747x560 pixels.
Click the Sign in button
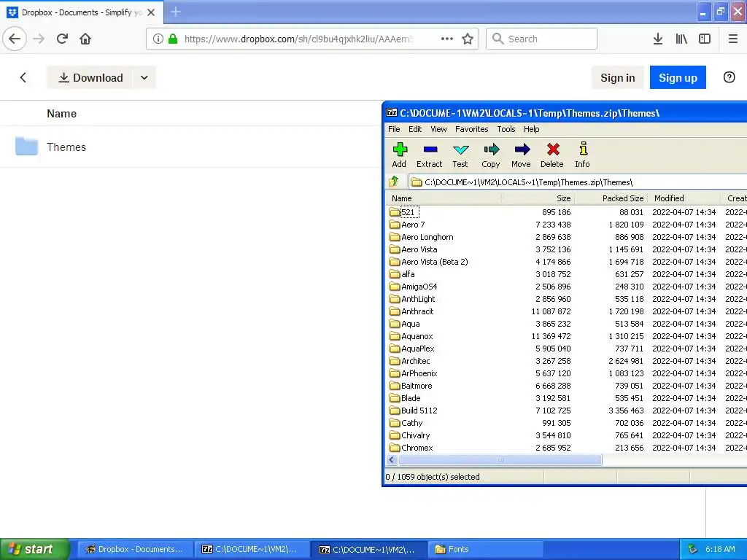tap(617, 77)
